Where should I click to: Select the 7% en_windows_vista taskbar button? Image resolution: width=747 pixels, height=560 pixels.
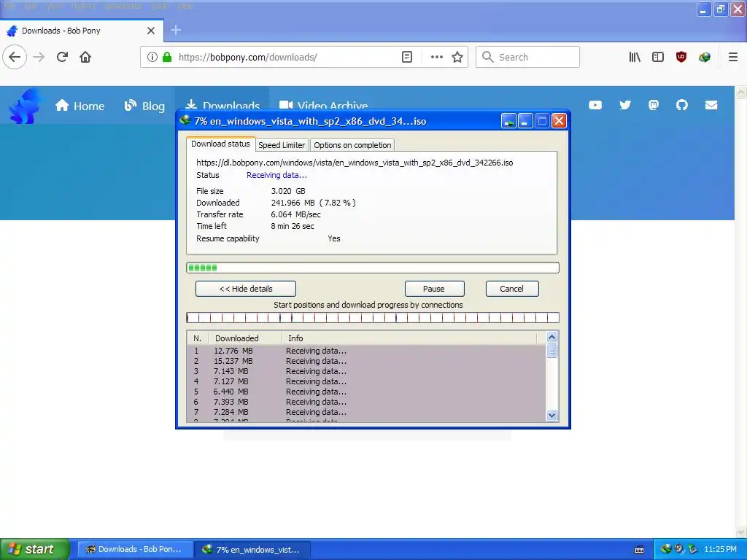252,549
